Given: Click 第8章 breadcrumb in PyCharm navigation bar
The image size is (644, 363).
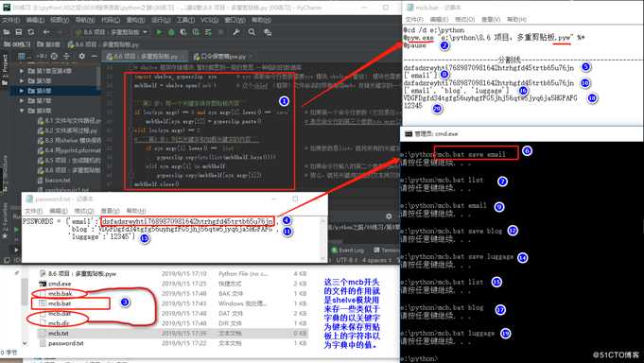Looking at the screenshot, I should [49, 44].
